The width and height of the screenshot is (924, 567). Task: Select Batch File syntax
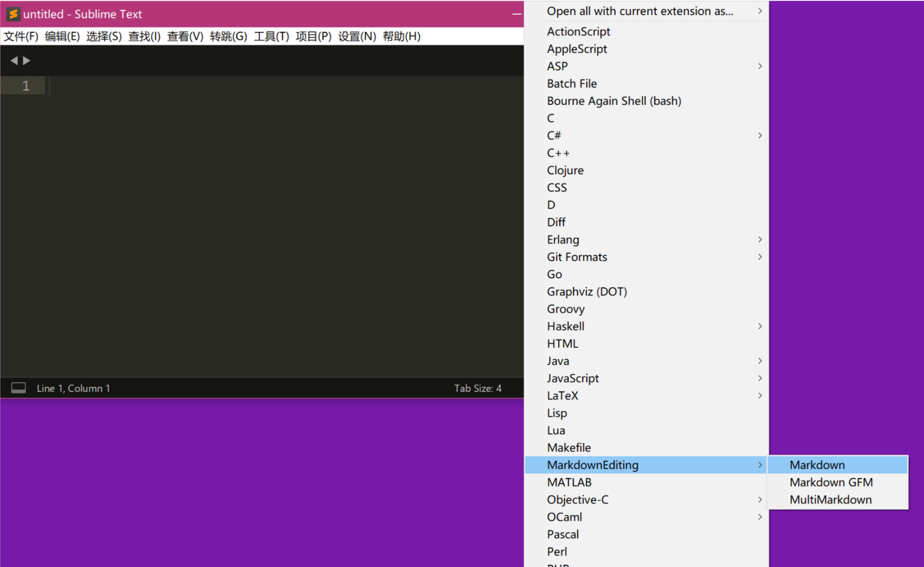click(647, 83)
